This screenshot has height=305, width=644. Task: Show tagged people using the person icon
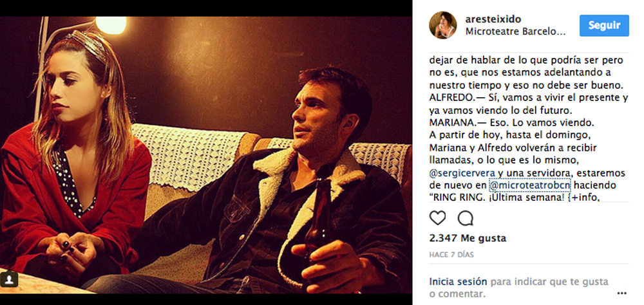(x=9, y=279)
